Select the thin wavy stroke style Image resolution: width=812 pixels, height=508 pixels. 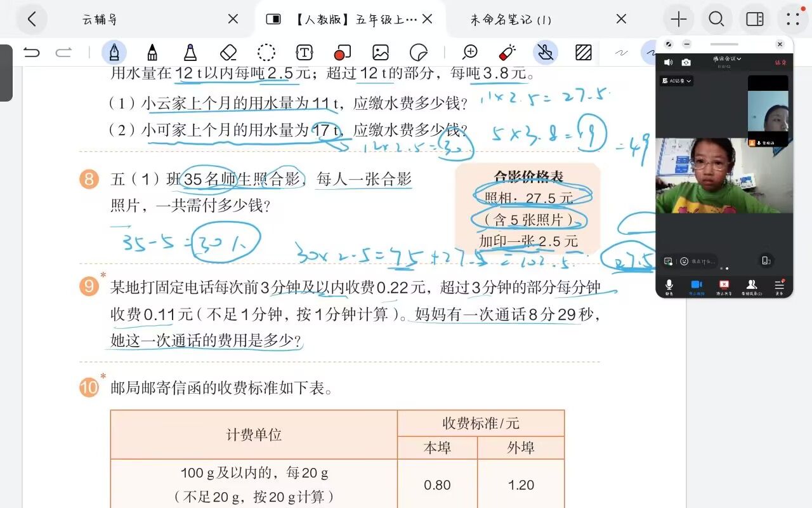tap(622, 52)
